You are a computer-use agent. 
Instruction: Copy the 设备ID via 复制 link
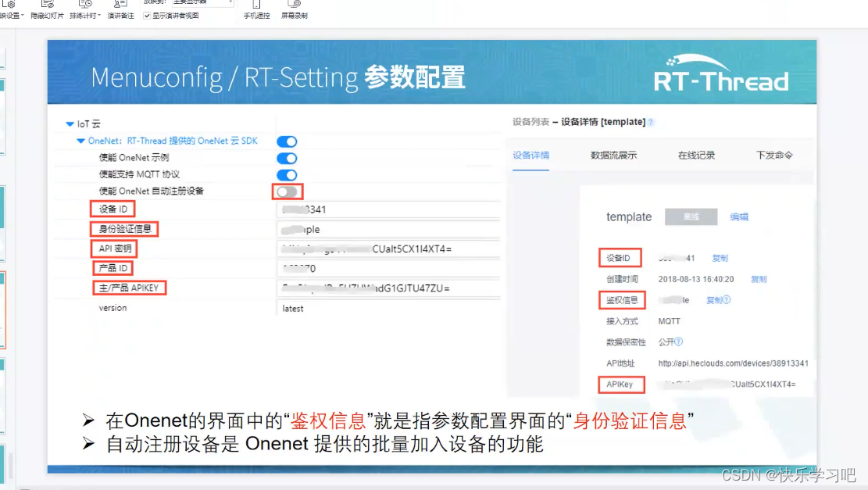pyautogui.click(x=720, y=258)
